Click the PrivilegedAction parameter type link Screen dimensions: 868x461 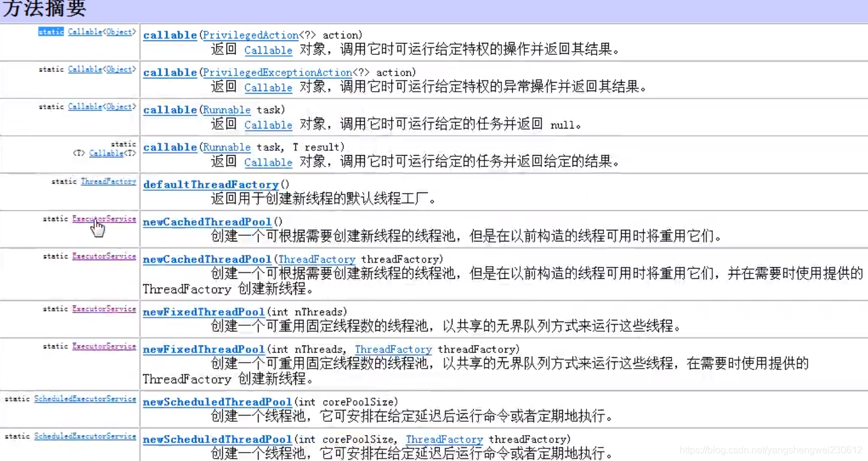pyautogui.click(x=251, y=35)
